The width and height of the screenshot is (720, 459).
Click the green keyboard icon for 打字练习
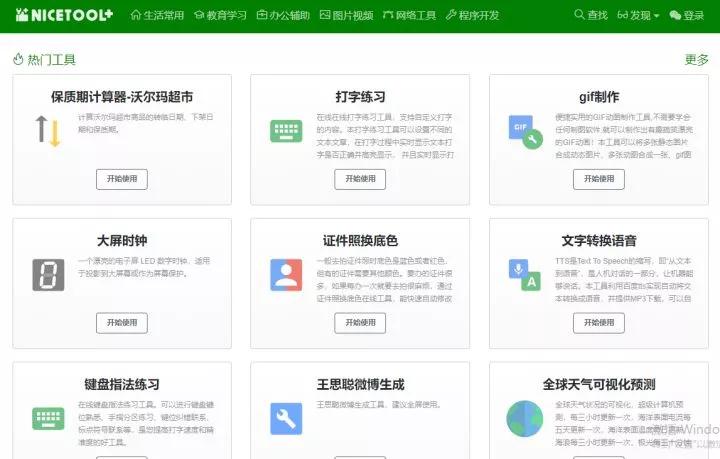[286, 131]
